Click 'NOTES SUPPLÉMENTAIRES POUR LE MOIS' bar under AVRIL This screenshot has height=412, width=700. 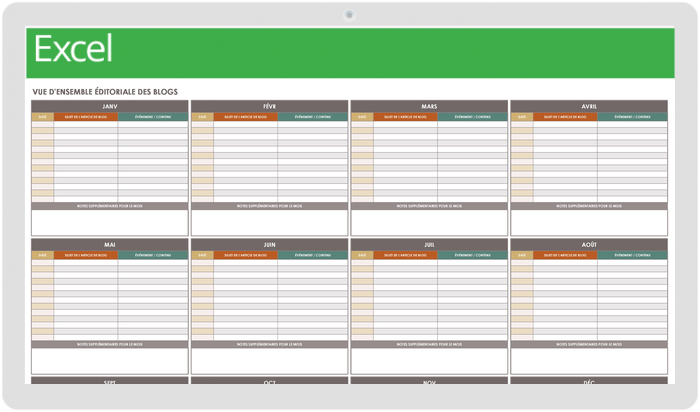coord(589,206)
